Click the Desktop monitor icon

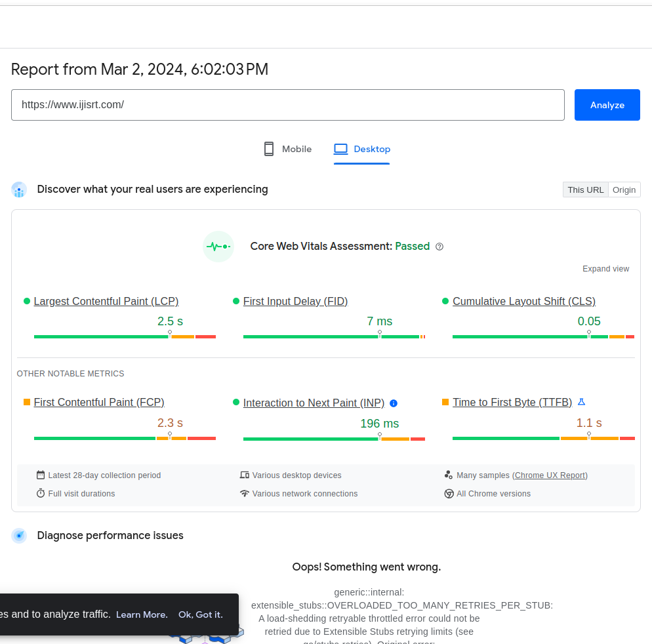coord(340,149)
